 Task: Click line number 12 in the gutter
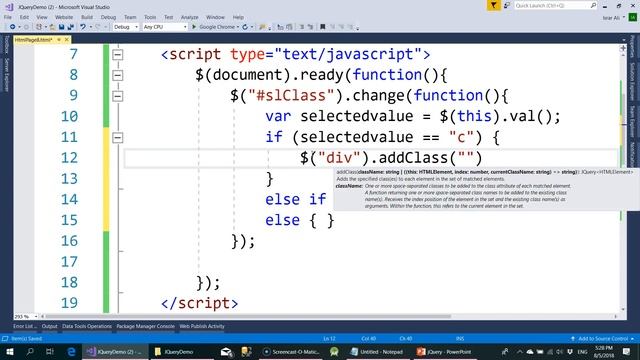point(69,158)
